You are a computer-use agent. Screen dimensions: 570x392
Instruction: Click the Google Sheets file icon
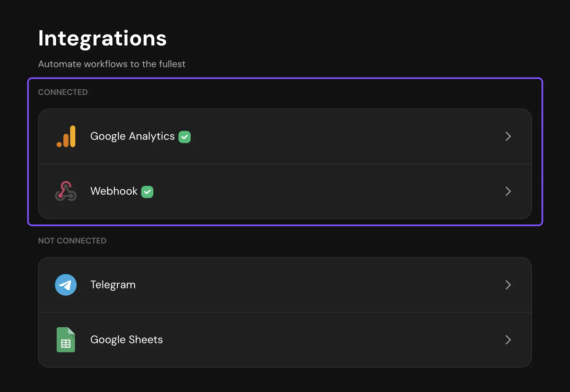(66, 340)
